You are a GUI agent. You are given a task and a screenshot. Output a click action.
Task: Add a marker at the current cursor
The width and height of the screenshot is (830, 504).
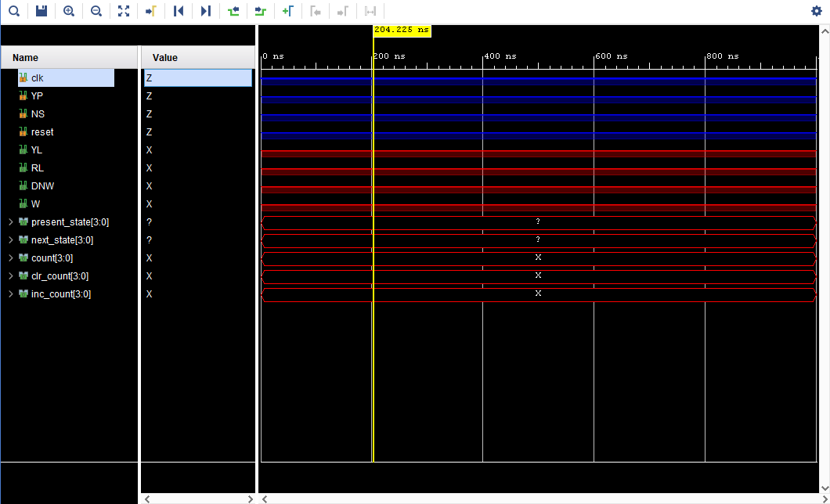click(288, 11)
